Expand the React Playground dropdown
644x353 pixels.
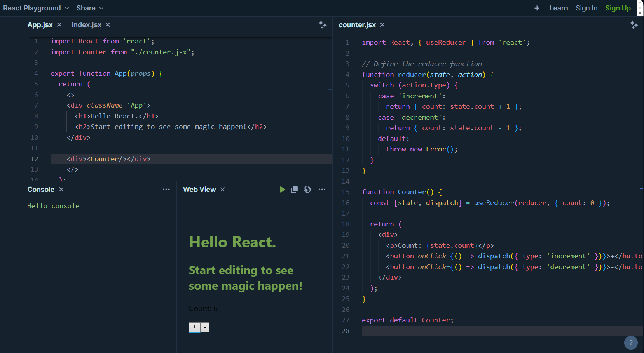[36, 8]
